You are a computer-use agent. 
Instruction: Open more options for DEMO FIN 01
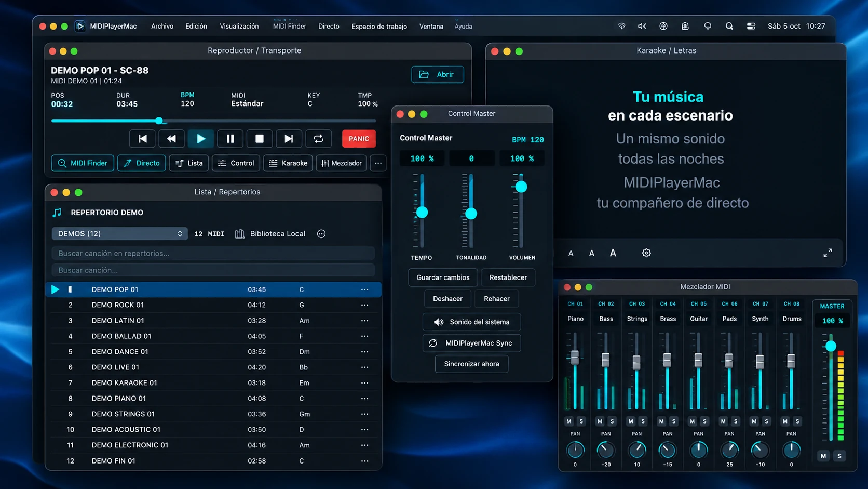pos(365,461)
